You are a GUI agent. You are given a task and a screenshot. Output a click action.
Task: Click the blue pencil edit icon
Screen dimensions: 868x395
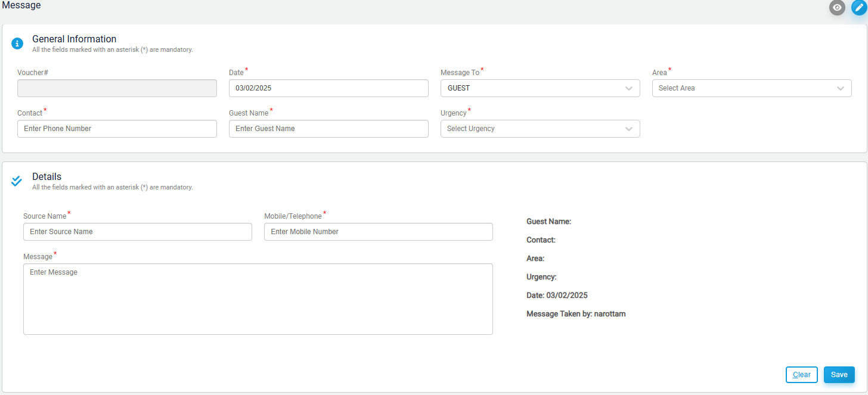[x=858, y=7]
